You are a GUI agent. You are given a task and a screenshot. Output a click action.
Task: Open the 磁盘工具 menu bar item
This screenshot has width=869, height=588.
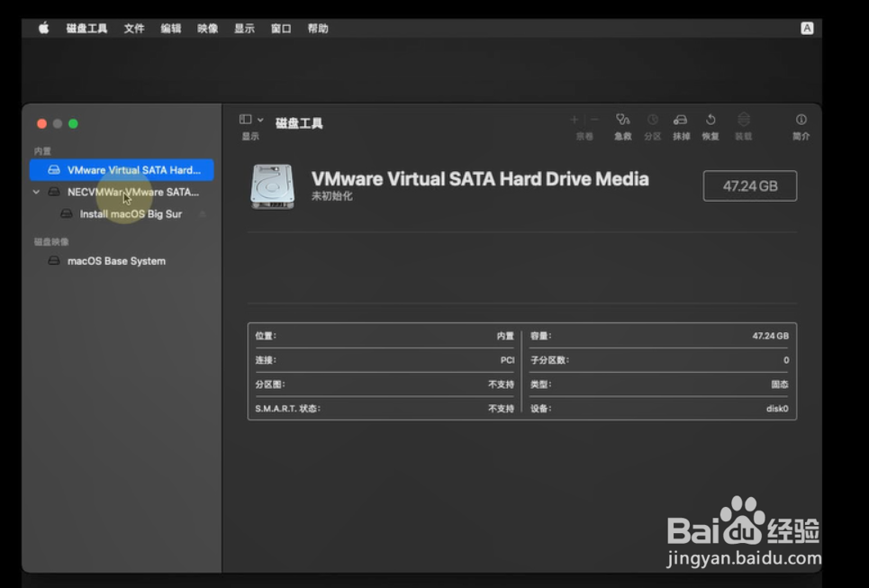pos(87,28)
